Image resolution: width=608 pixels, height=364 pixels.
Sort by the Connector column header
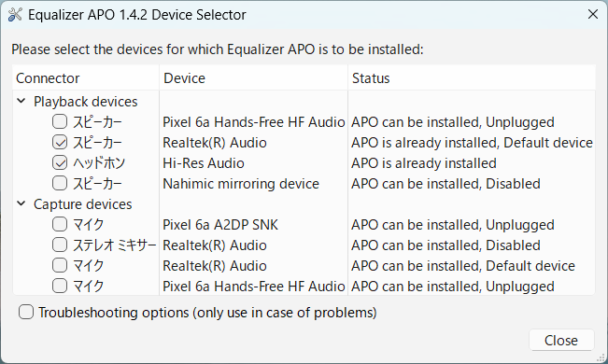[86, 77]
